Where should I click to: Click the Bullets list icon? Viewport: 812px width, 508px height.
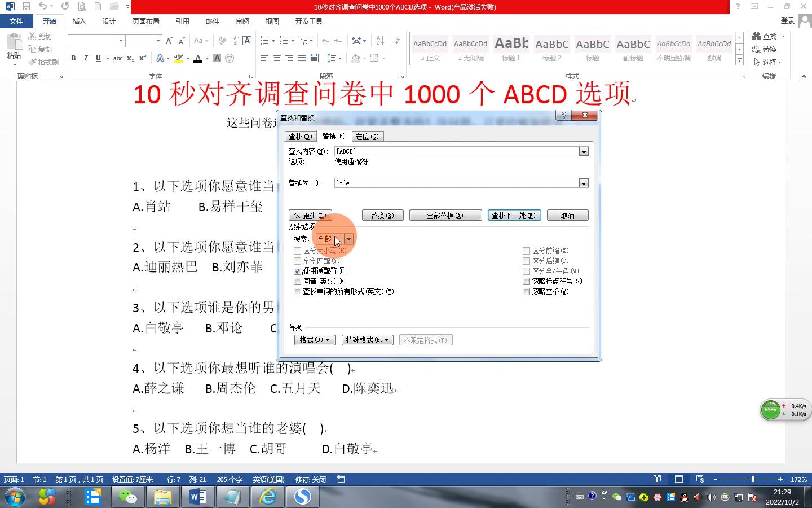click(x=264, y=41)
